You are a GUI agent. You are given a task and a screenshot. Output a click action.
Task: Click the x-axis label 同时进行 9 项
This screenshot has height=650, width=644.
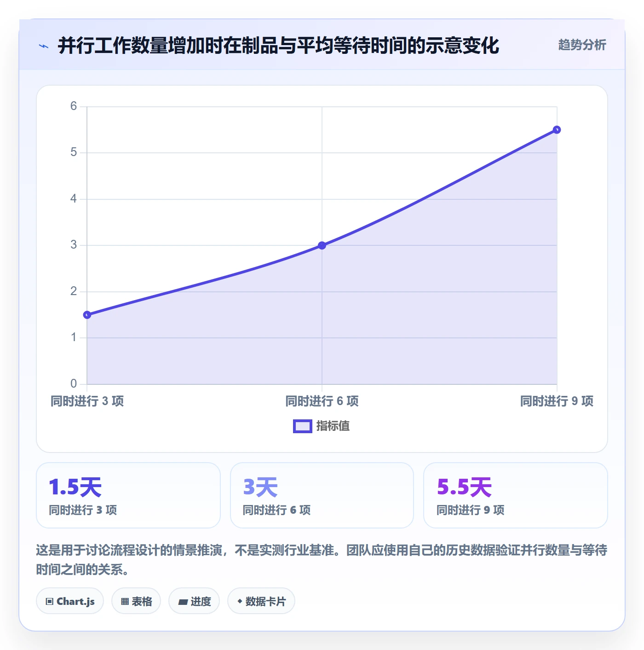[x=557, y=401]
